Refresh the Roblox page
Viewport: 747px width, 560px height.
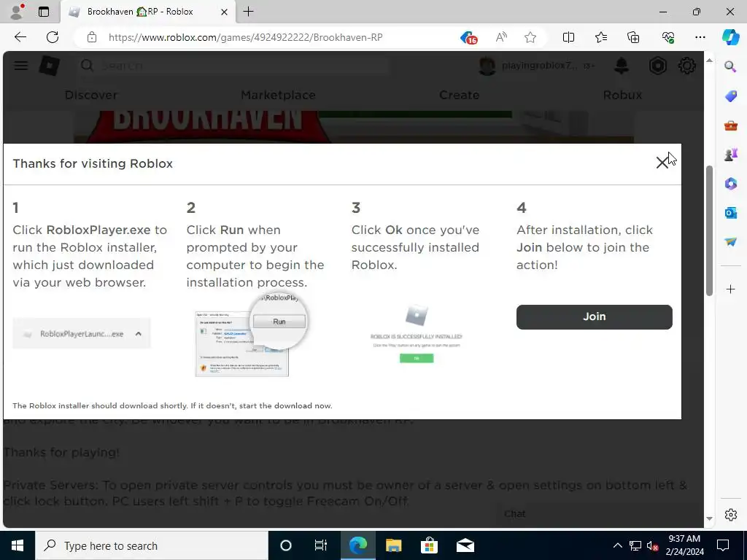click(53, 37)
